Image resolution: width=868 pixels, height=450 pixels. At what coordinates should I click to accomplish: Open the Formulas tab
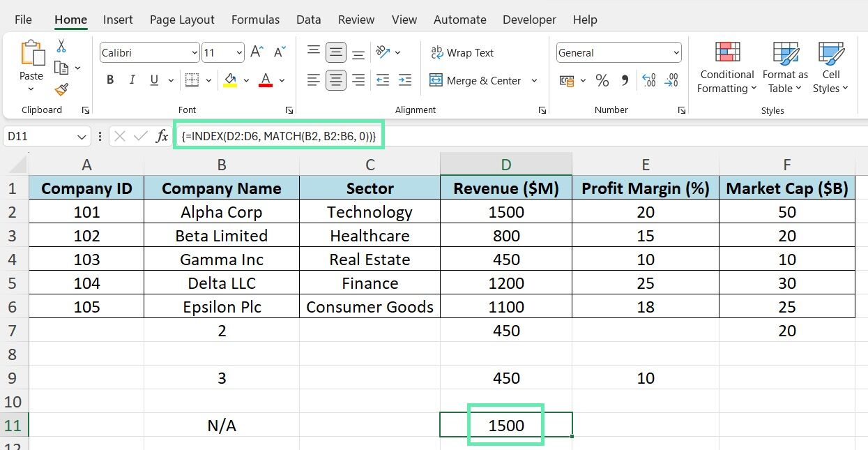(255, 20)
